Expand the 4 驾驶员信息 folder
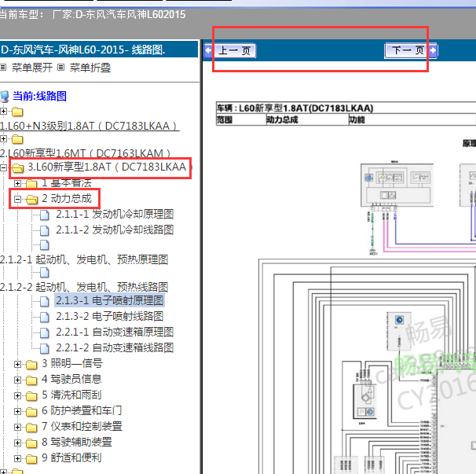476x474 pixels. click(17, 380)
